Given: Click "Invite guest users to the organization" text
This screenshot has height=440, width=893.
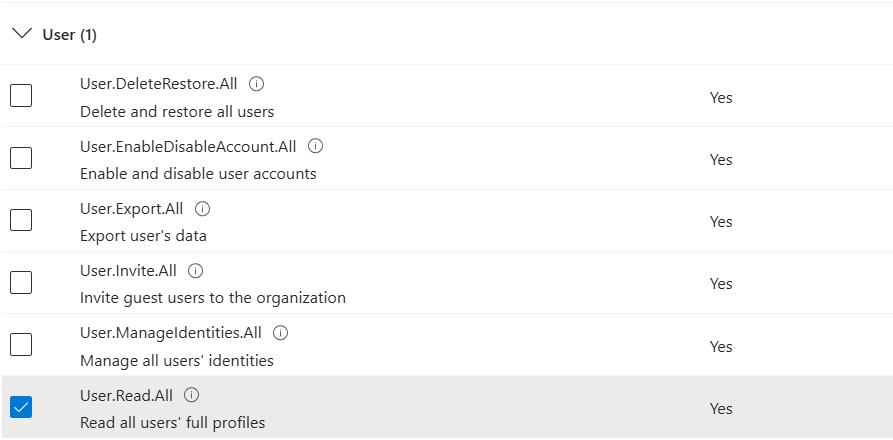Looking at the screenshot, I should 212,298.
